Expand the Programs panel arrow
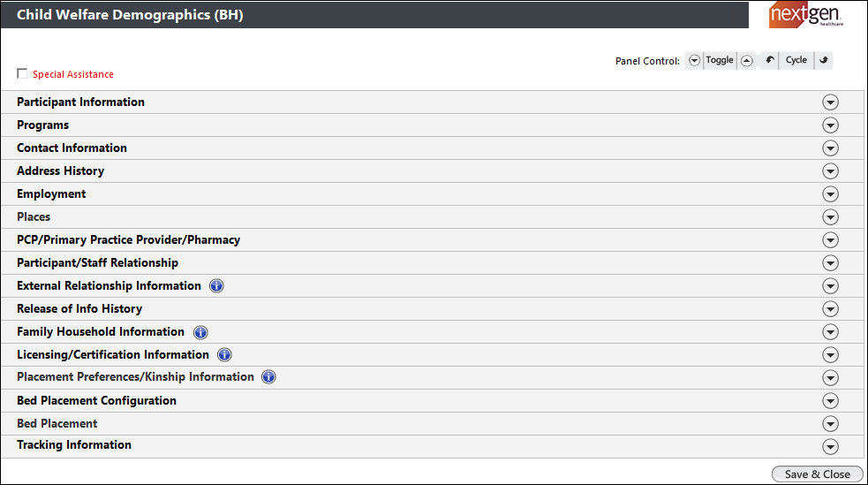Image resolution: width=868 pixels, height=485 pixels. click(x=829, y=125)
